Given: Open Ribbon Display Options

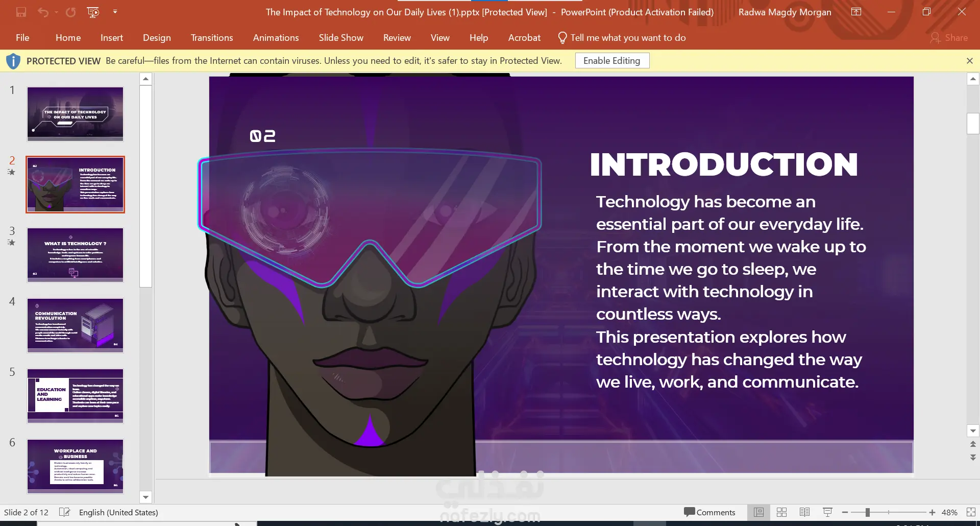Looking at the screenshot, I should [x=856, y=12].
